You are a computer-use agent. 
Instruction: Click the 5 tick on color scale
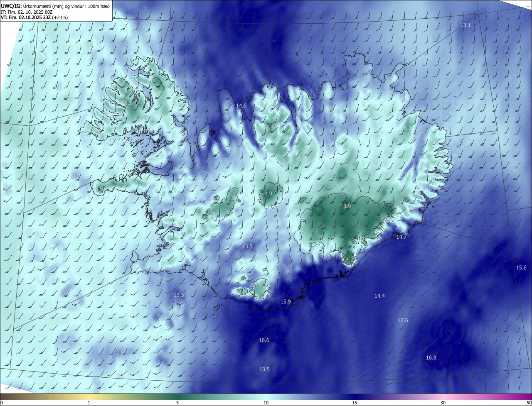tap(177, 403)
